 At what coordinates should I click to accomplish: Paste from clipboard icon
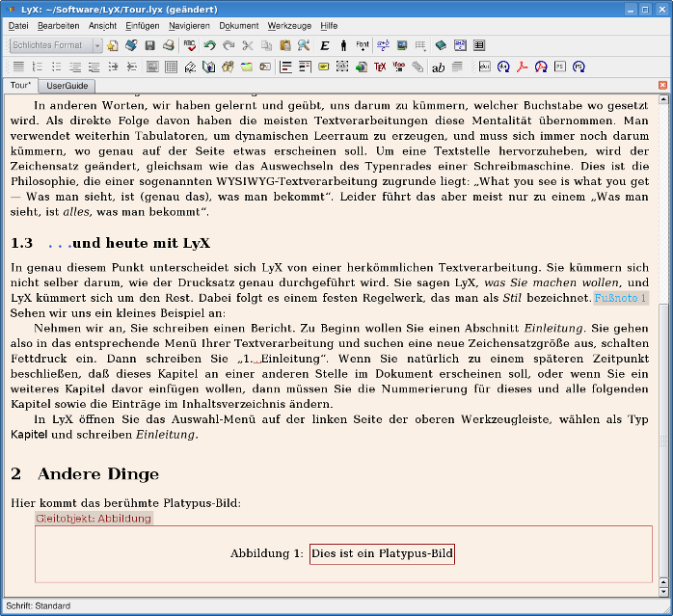(x=285, y=45)
